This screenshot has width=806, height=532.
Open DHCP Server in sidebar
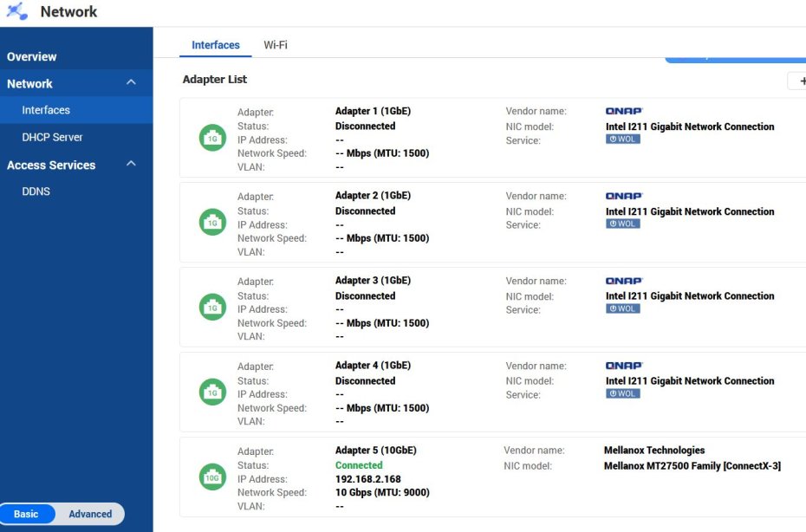tap(52, 137)
